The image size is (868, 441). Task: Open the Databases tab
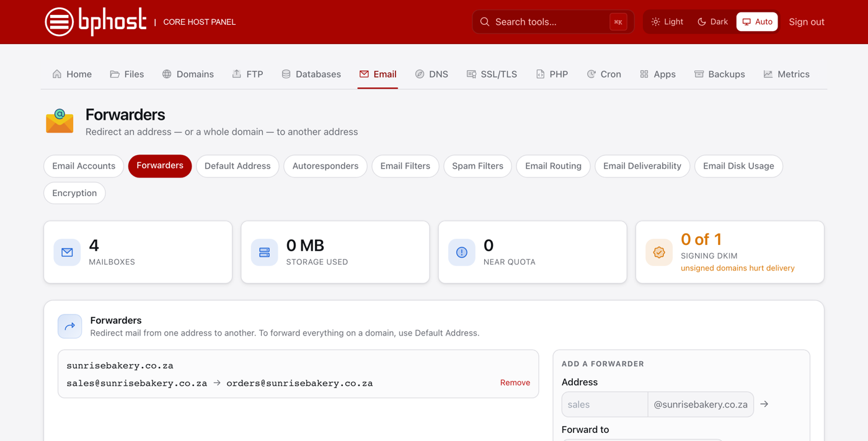311,74
